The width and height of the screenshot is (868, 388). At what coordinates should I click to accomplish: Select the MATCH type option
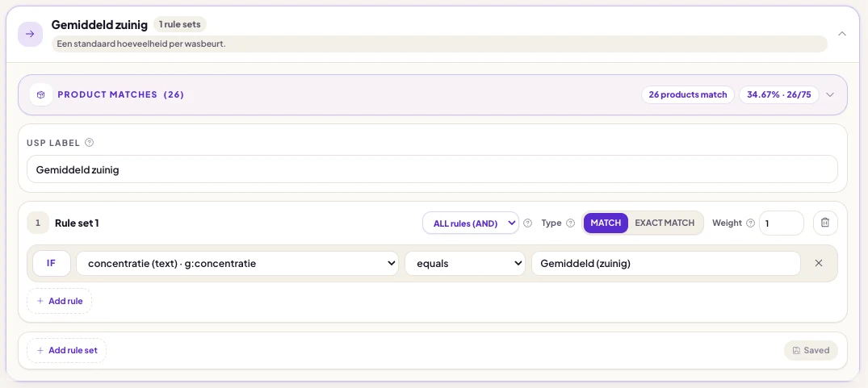point(606,223)
